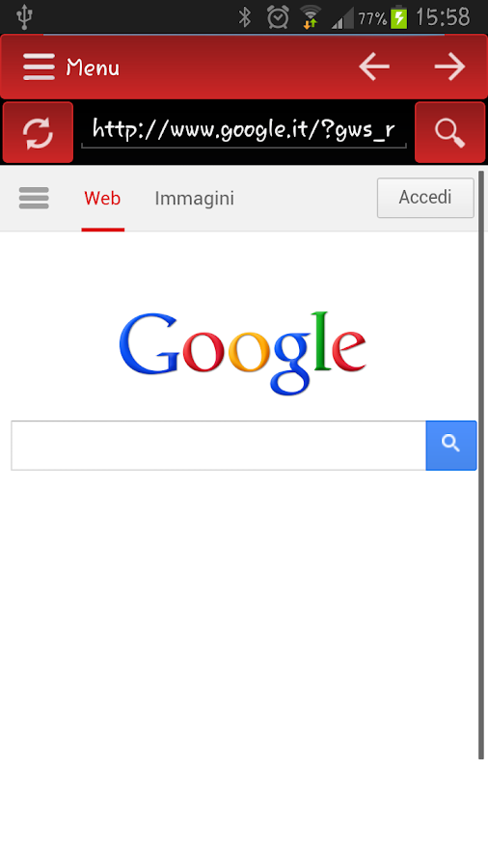Tap the signal strength bars icon
Image resolution: width=488 pixels, height=868 pixels.
(342, 18)
